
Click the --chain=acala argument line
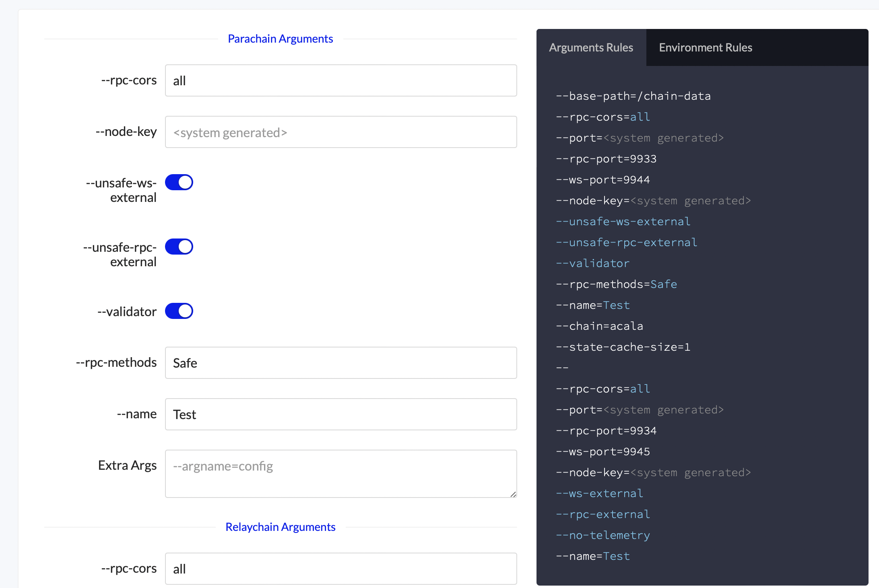pyautogui.click(x=599, y=326)
